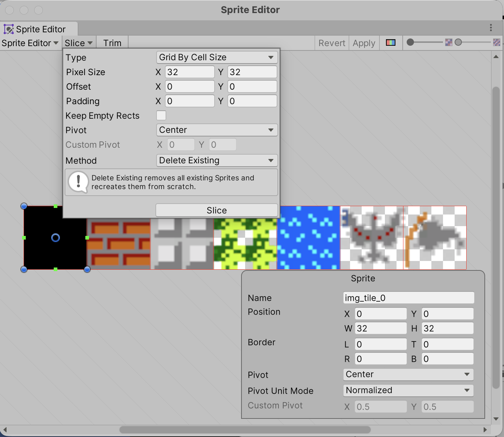Click scroll down arrow of vertical scrollbar
The image size is (504, 437).
click(496, 419)
